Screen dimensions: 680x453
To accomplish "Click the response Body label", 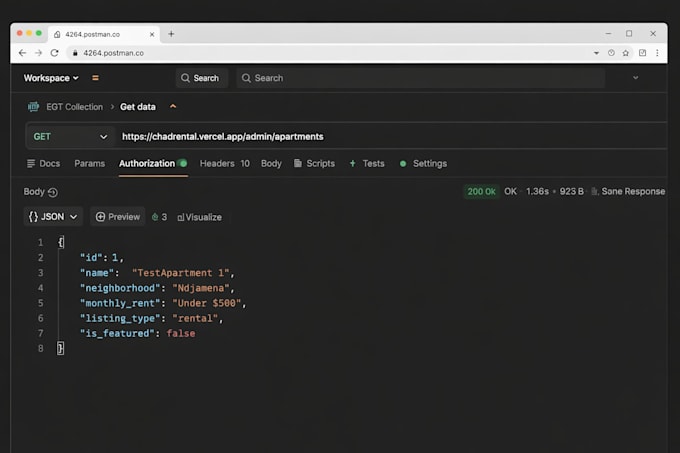I will [x=34, y=192].
